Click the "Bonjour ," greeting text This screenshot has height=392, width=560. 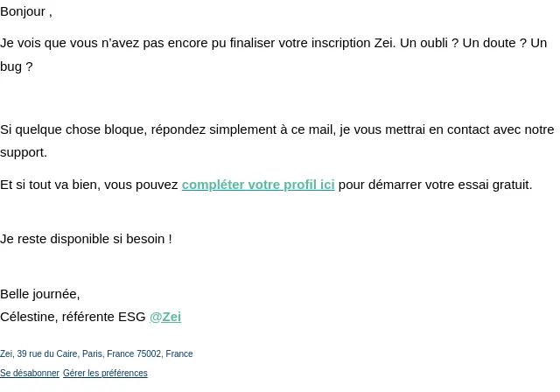(x=26, y=11)
